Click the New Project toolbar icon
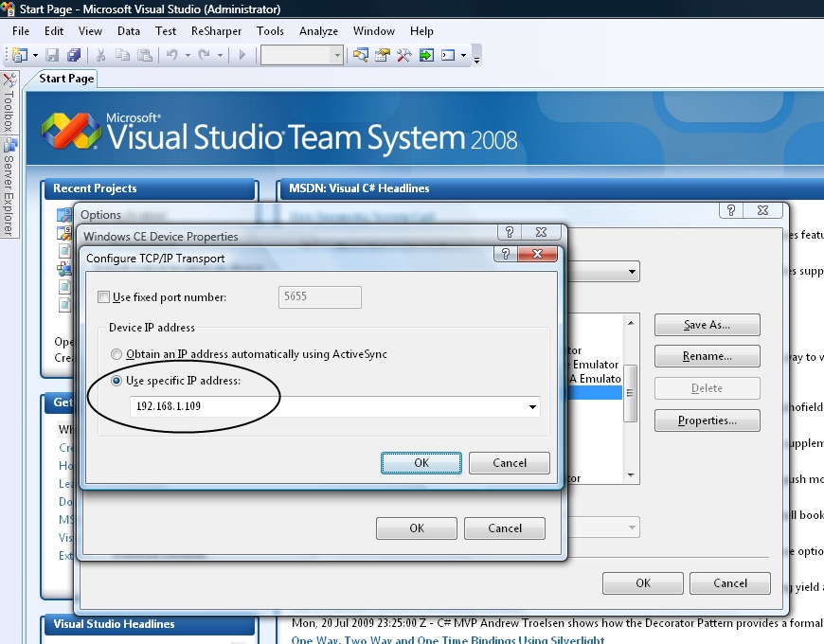The width and height of the screenshot is (824, 644). [x=20, y=55]
